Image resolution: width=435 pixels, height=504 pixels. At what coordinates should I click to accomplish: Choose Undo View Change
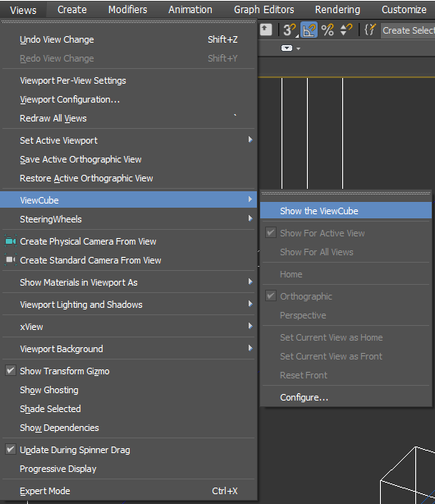click(x=129, y=39)
